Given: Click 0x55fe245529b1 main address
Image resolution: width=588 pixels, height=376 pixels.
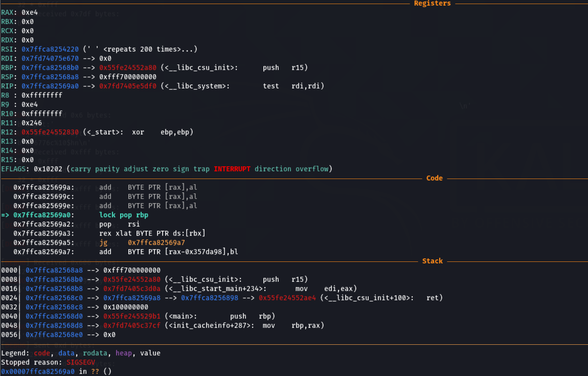Looking at the screenshot, I should [132, 316].
